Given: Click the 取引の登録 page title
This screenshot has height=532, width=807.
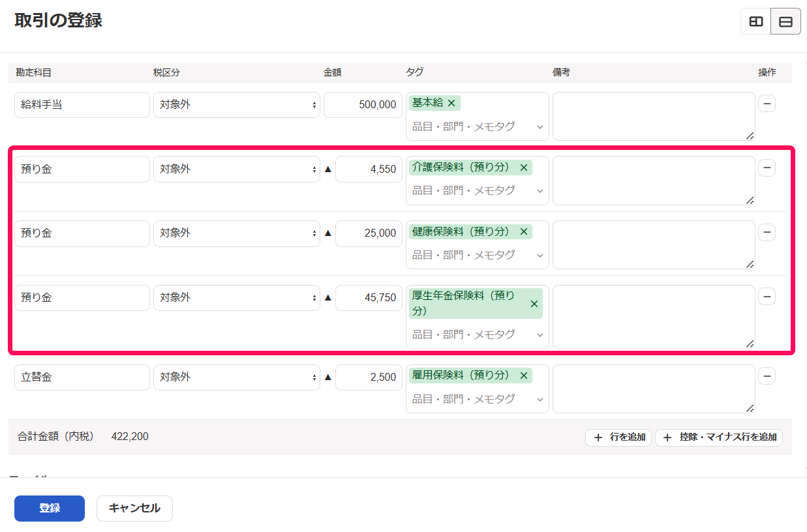Looking at the screenshot, I should 58,20.
